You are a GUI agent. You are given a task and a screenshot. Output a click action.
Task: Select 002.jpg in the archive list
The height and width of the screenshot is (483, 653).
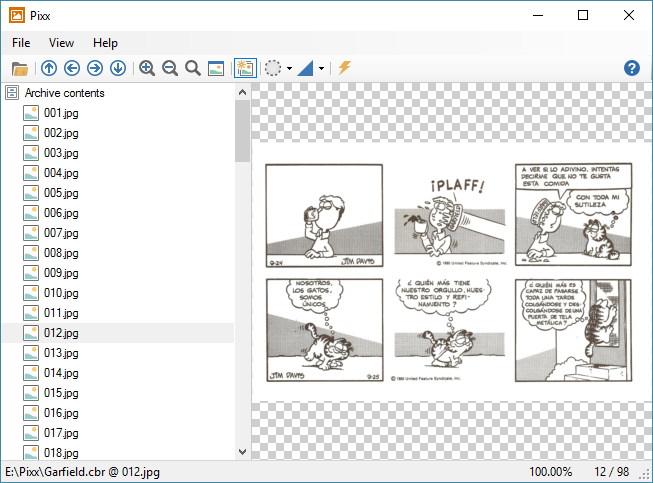pyautogui.click(x=61, y=133)
